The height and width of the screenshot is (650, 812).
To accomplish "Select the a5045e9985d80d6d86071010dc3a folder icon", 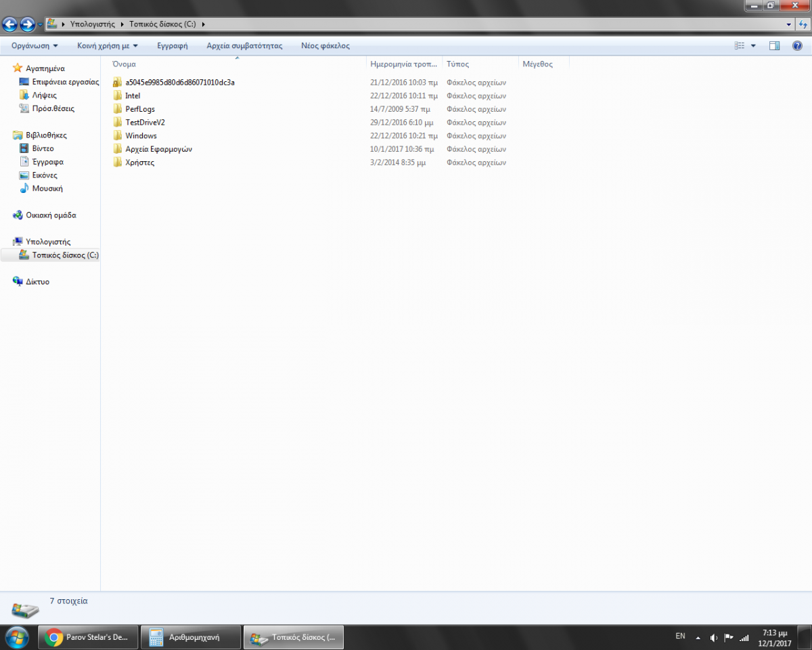I will [x=118, y=82].
